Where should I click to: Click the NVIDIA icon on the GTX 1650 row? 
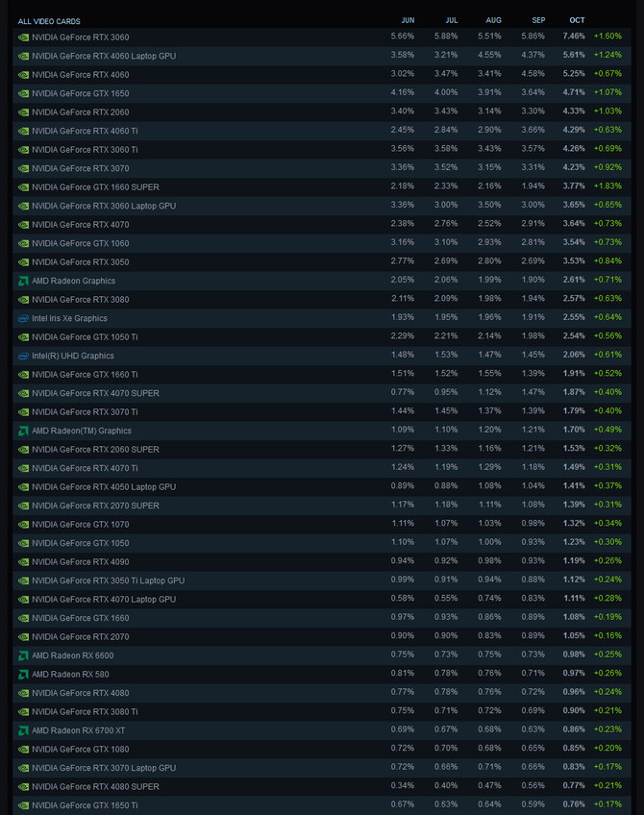[x=23, y=93]
